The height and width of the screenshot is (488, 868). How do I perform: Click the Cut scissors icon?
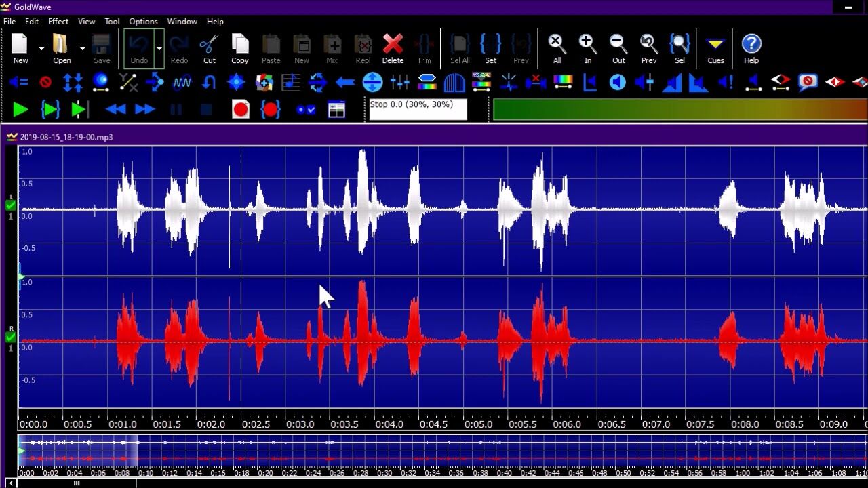209,49
